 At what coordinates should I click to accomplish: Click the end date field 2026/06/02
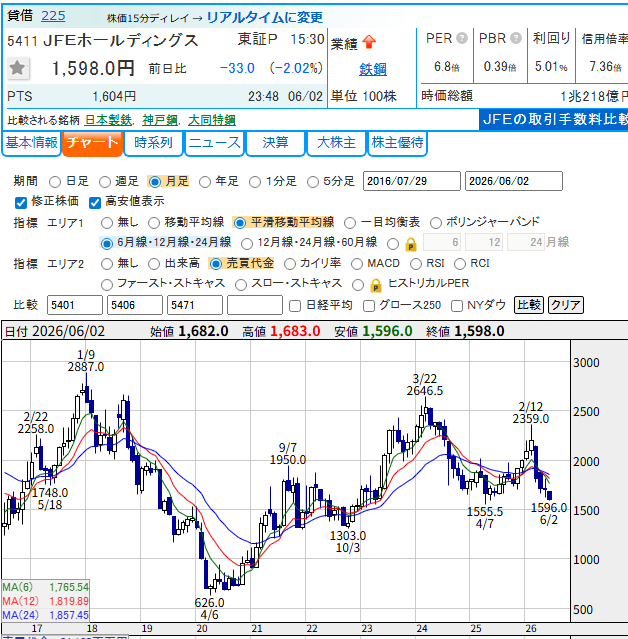pyautogui.click(x=513, y=181)
